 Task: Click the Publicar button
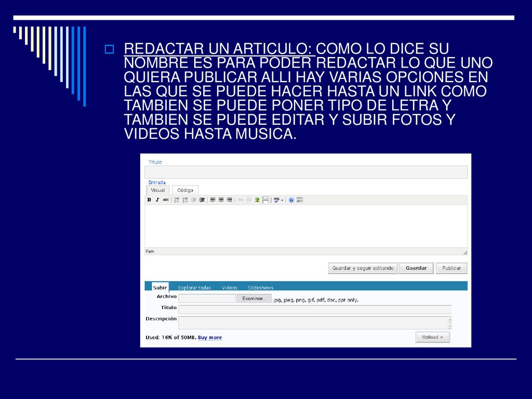[x=451, y=268]
